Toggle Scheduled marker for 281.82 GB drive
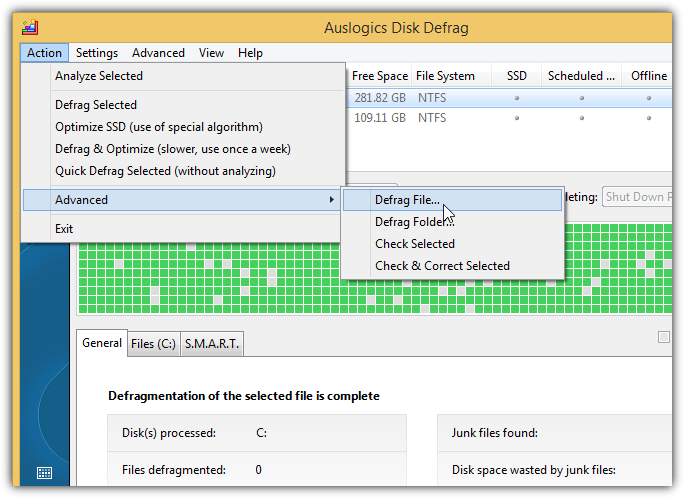This screenshot has height=497, width=684. point(582,98)
